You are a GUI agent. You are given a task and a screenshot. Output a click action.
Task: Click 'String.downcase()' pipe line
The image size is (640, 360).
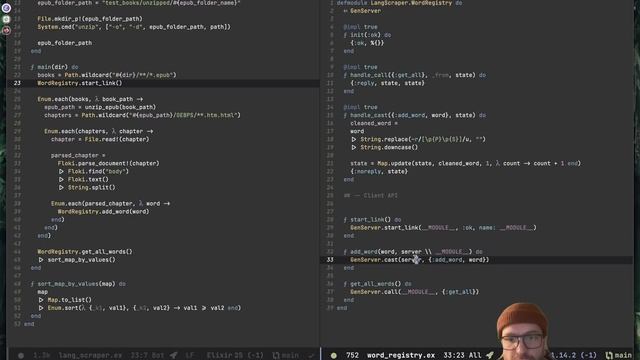(384, 147)
